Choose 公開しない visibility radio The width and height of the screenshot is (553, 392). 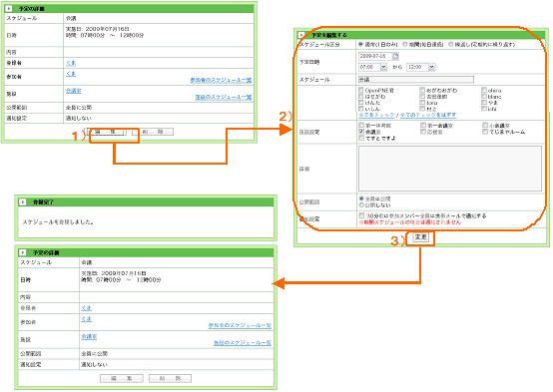click(x=361, y=204)
